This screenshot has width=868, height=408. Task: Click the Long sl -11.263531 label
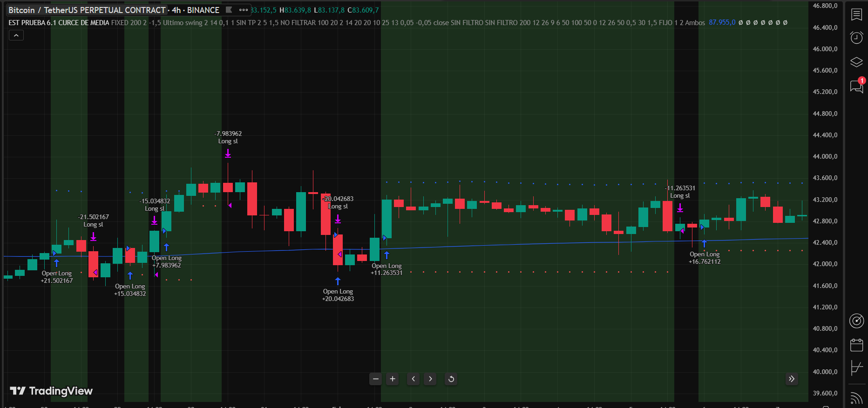pos(680,192)
